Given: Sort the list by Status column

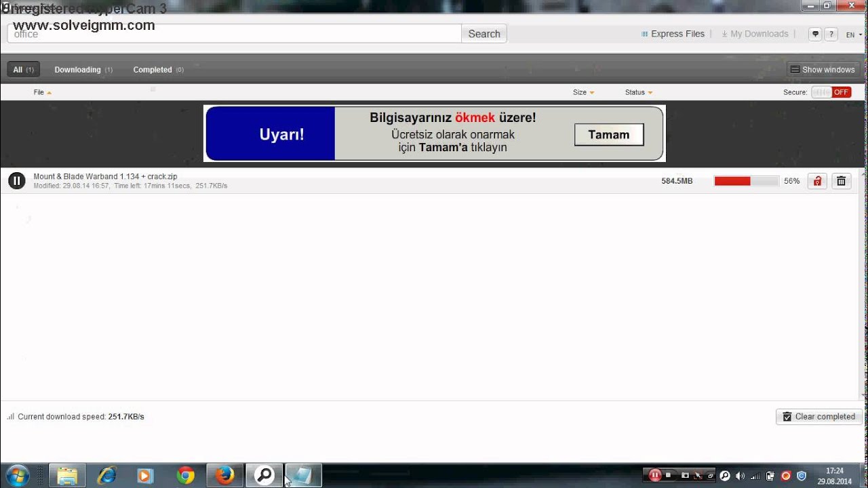Looking at the screenshot, I should (x=639, y=92).
